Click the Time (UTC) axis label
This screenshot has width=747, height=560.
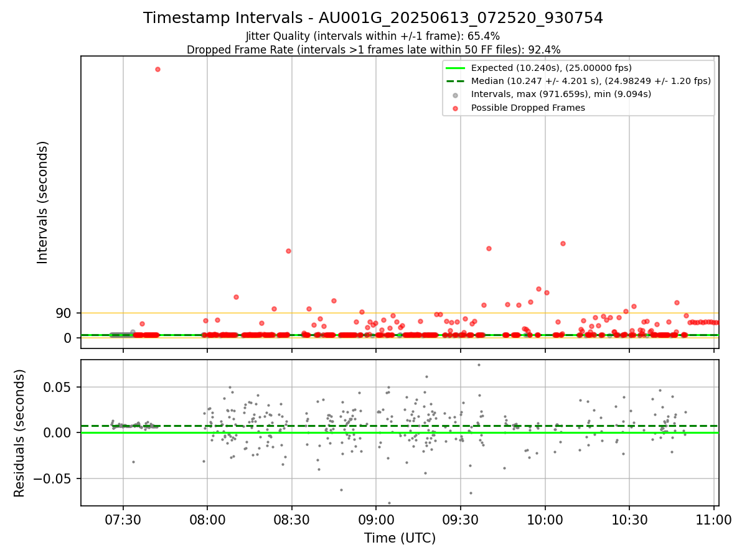(400, 538)
